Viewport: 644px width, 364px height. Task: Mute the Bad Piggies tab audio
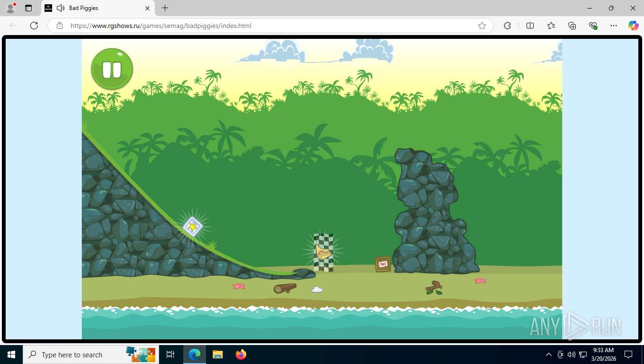pos(61,8)
